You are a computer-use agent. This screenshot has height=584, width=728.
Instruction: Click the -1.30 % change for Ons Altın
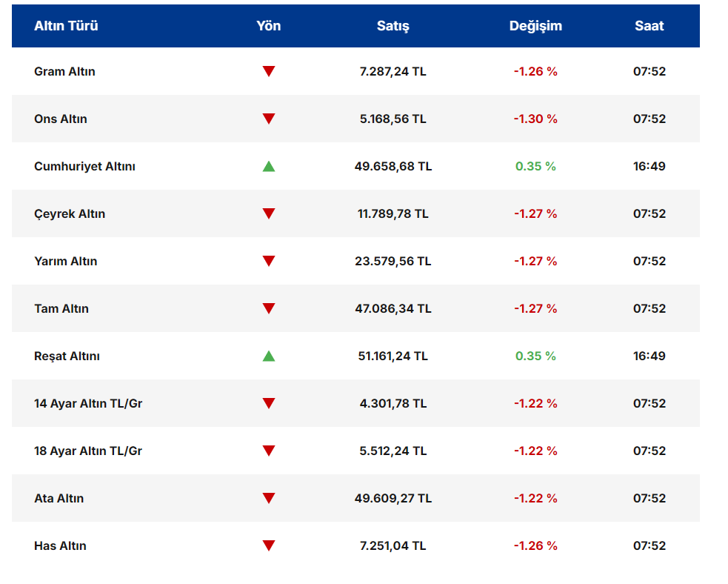point(535,119)
